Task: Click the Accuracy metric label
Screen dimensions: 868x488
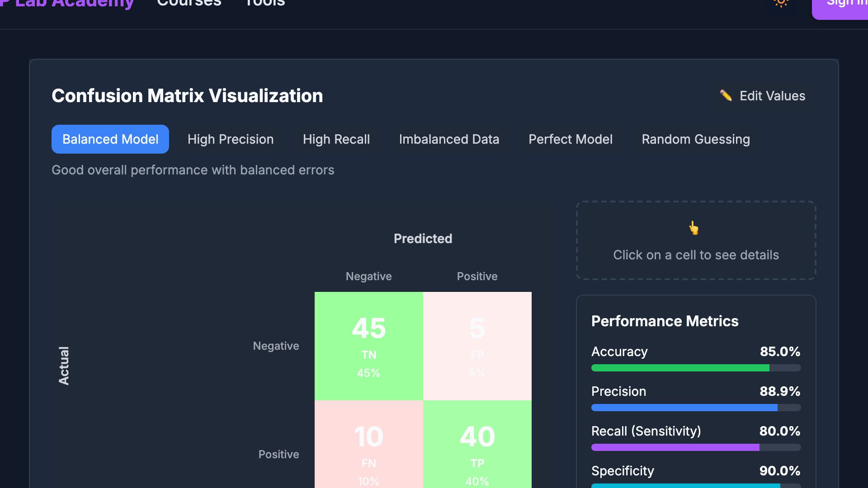Action: point(619,352)
